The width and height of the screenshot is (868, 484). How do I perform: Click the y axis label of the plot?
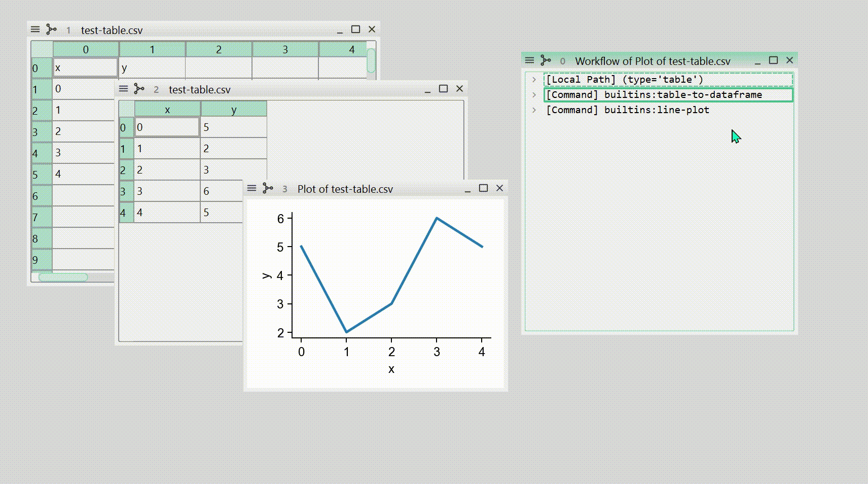pos(266,275)
